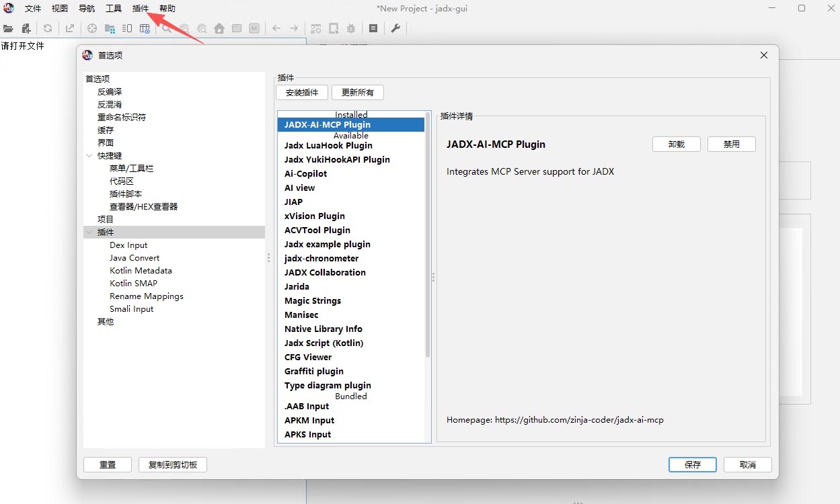Select Java Convert tree item
This screenshot has height=504, width=840.
pos(135,258)
